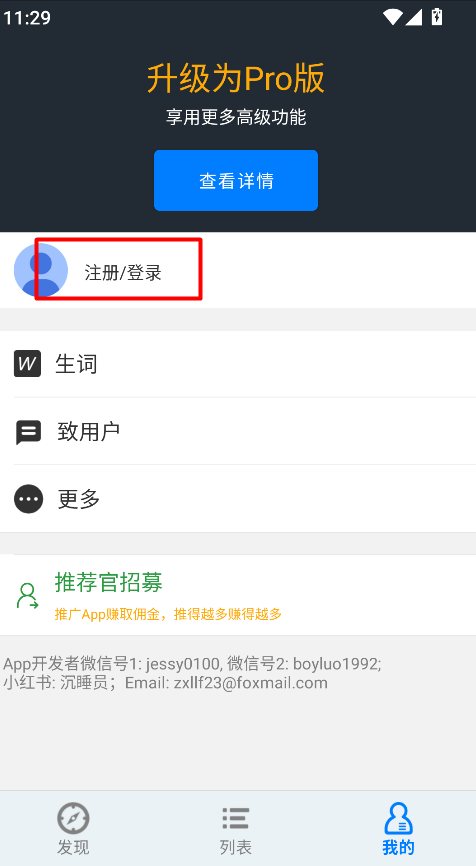Tap the 推荐官招募 person icon
The height and width of the screenshot is (866, 476).
click(x=28, y=596)
